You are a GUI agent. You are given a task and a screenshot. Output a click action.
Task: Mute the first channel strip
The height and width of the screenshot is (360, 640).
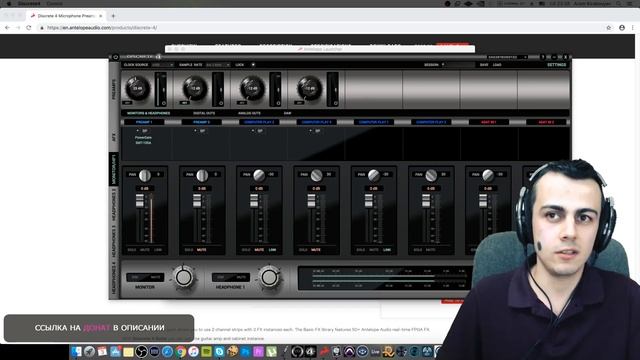tap(145, 250)
